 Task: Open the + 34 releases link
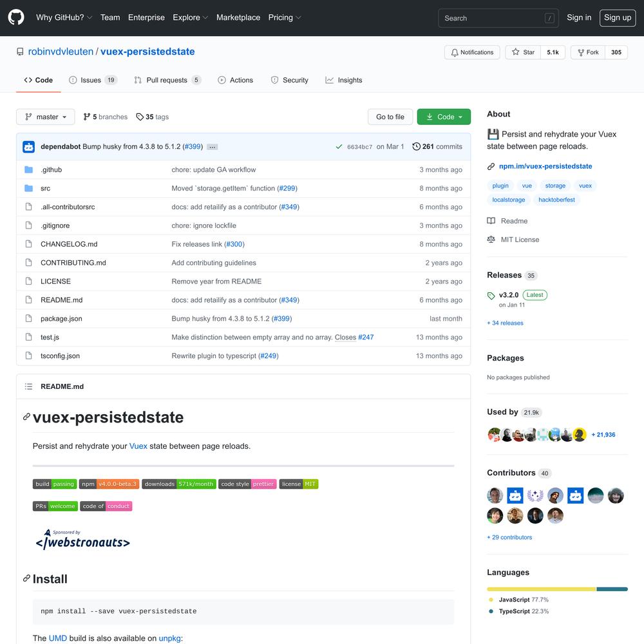pos(505,323)
